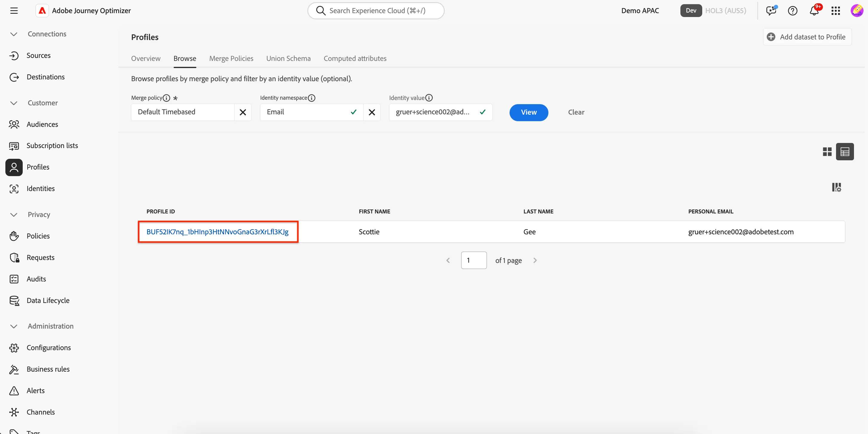Open the notifications bell

point(814,11)
